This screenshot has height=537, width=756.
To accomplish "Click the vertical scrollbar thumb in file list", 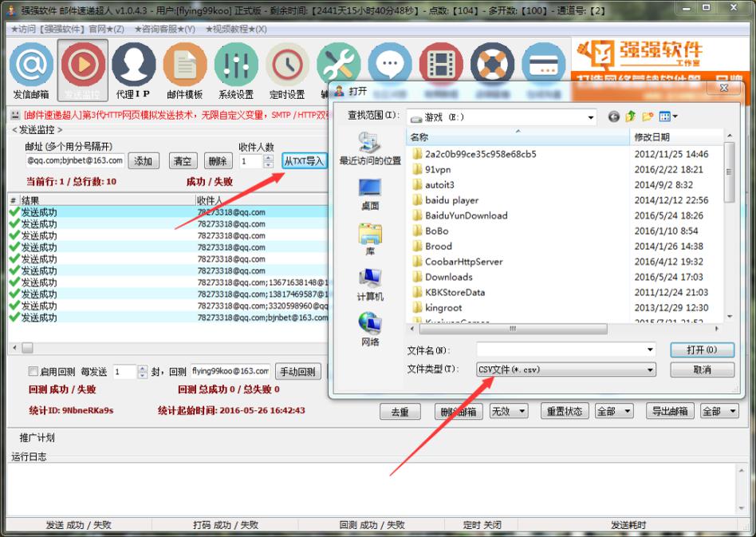I will coord(729,172).
